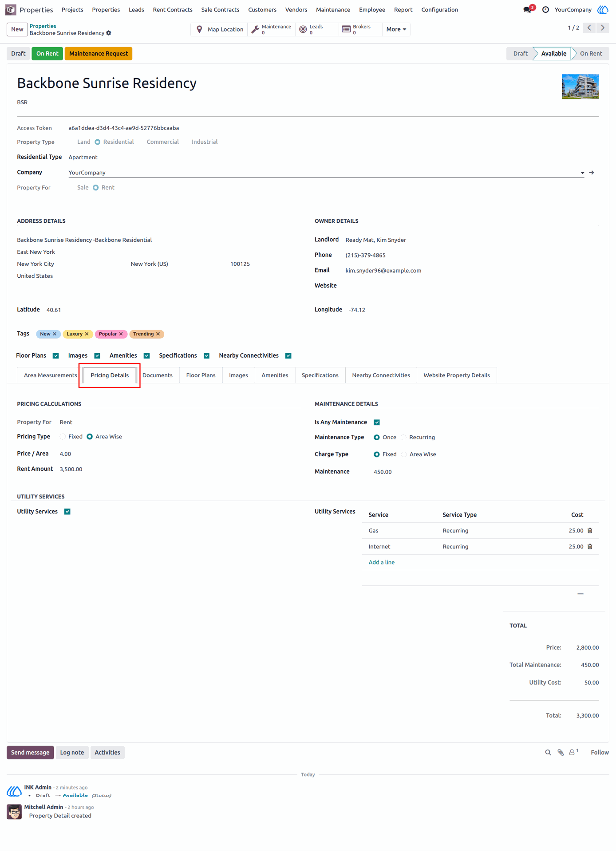Open the Log note composer

72,753
